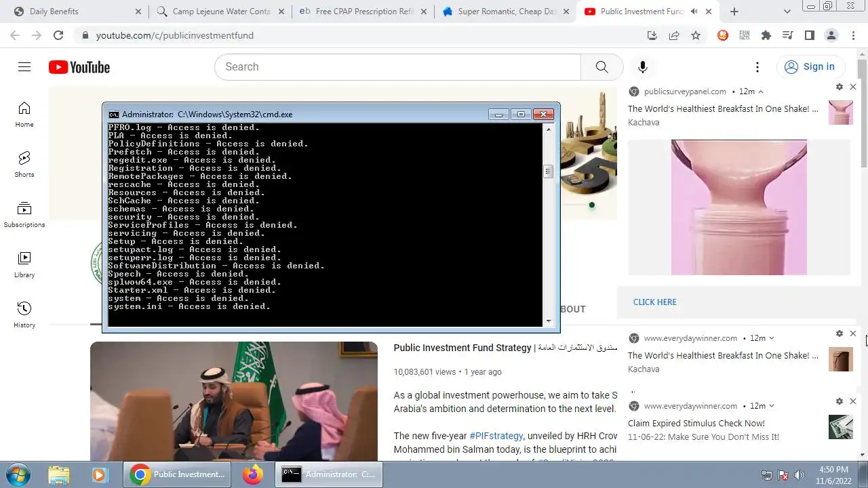Launch Firefox from the taskbar
868x488 pixels.
253,474
